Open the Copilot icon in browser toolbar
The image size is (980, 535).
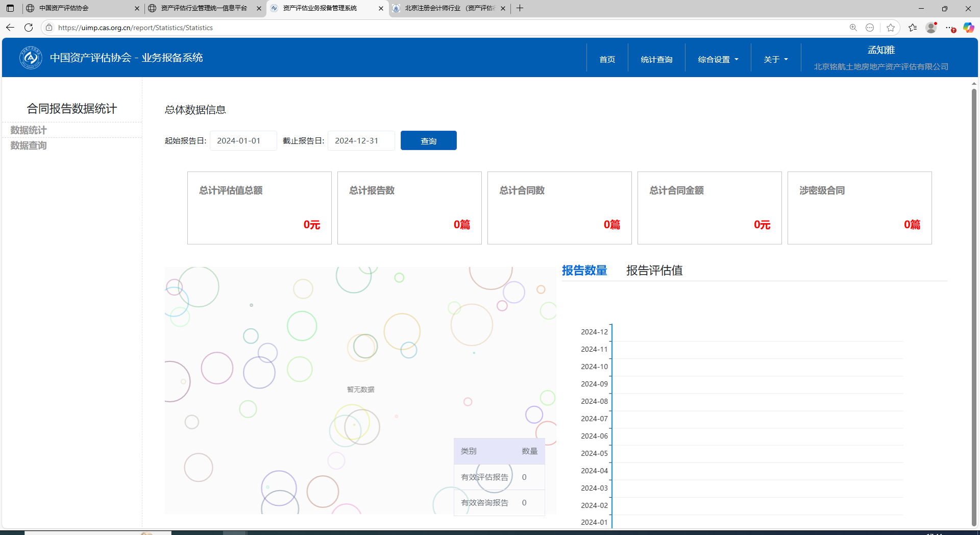[968, 28]
